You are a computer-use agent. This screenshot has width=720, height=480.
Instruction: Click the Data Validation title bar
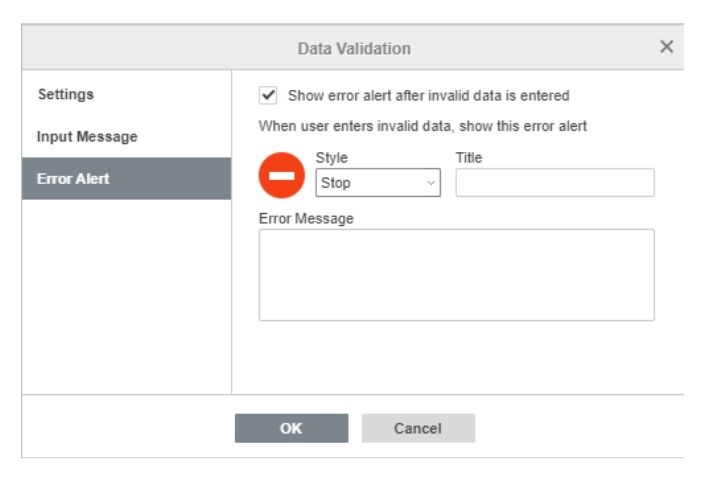click(354, 48)
